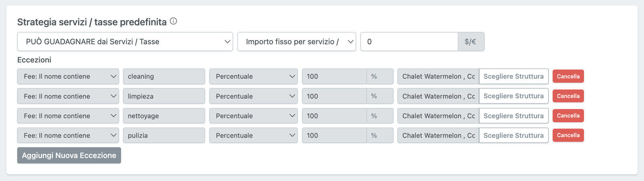The height and width of the screenshot is (181, 644).
Task: Open Fee name dropdown in cleaning row
Action: coord(68,76)
